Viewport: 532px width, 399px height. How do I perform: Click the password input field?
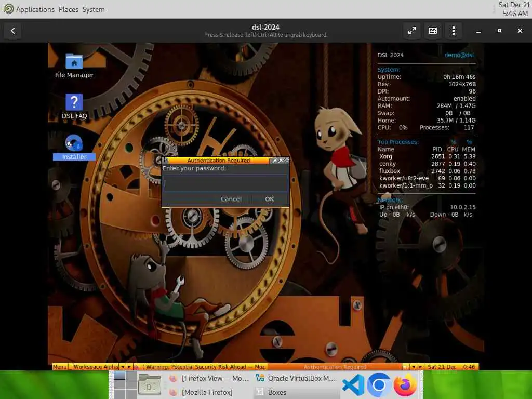(x=225, y=183)
